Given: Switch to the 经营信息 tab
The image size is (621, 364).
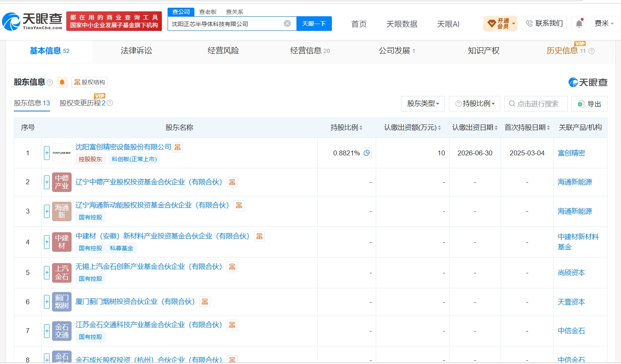Looking at the screenshot, I should coord(310,51).
